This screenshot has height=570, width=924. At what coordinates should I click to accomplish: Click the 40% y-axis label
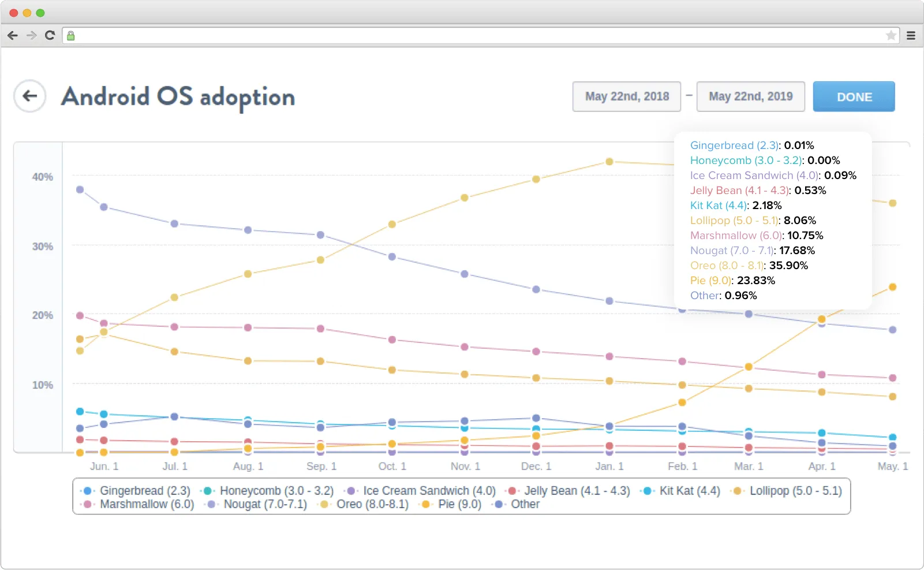click(x=43, y=177)
